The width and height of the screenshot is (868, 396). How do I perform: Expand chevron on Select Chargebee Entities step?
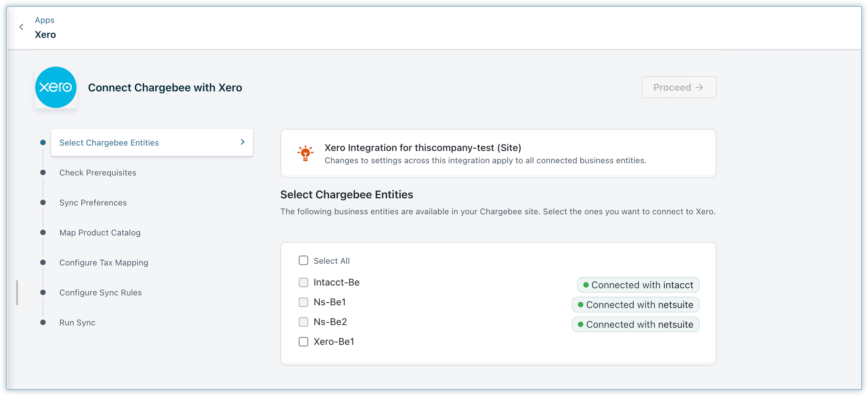(243, 142)
